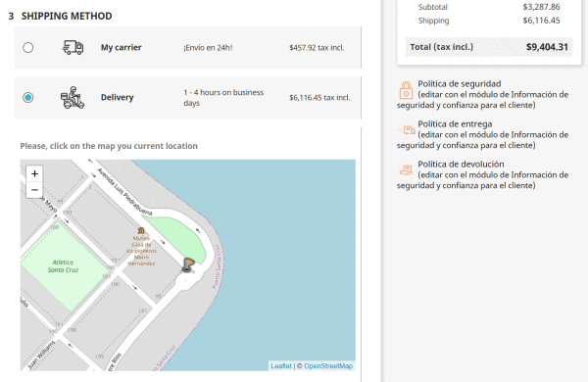Click the museum icon on the map
The height and width of the screenshot is (382, 588).
click(141, 230)
